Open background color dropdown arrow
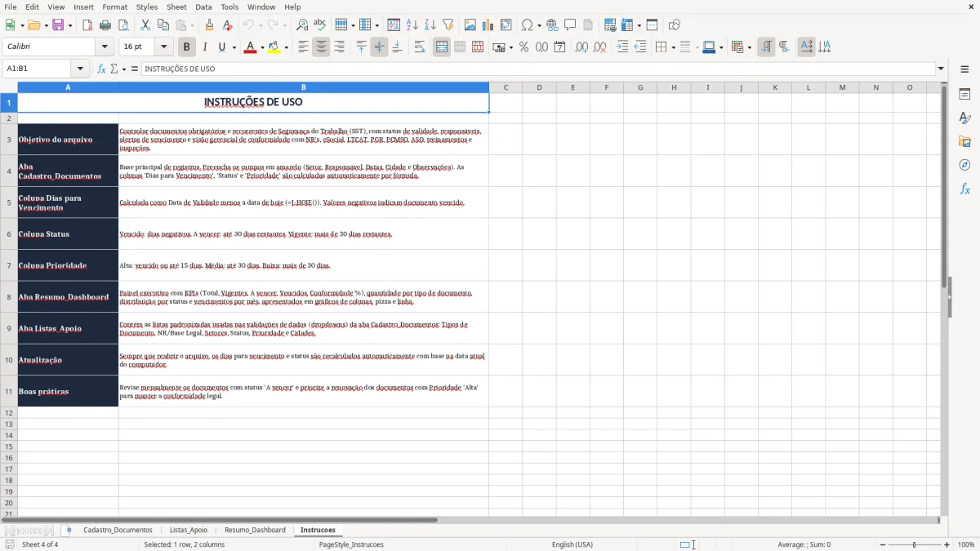Viewport: 980px width, 551px height. 287,47
